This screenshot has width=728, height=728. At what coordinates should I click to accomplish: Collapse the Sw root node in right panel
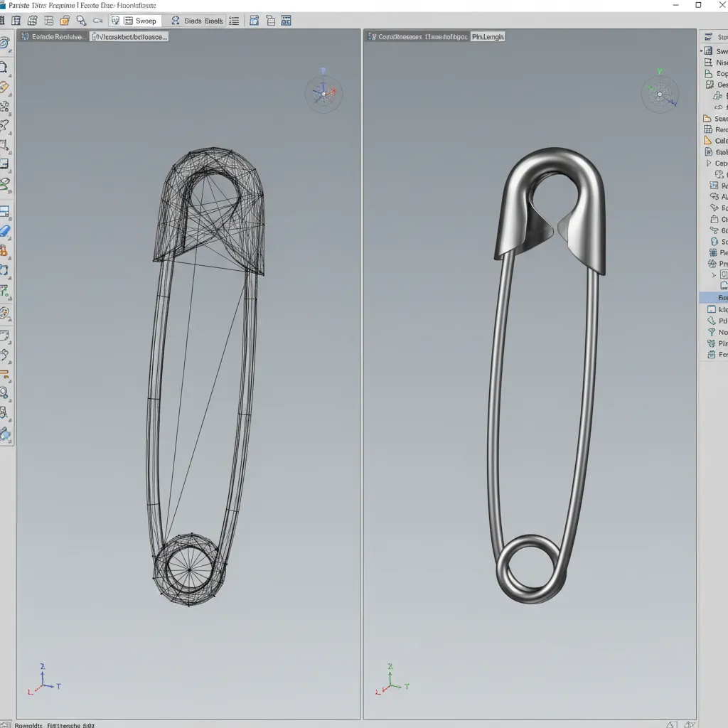pos(702,51)
